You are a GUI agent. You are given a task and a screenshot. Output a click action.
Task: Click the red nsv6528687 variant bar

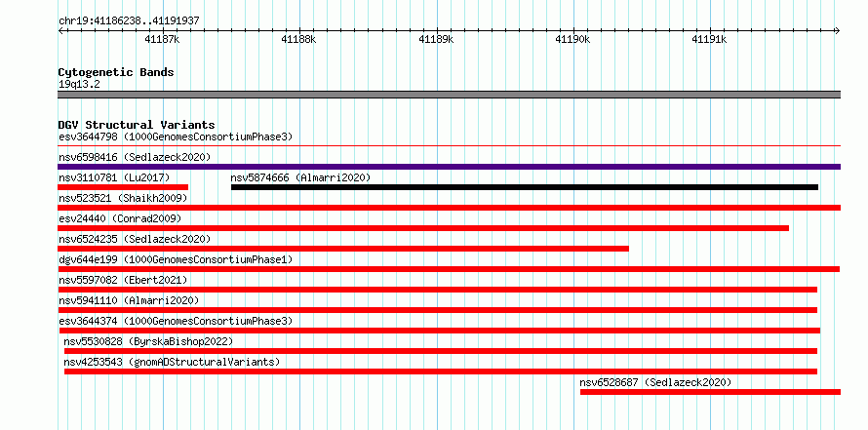(710, 392)
